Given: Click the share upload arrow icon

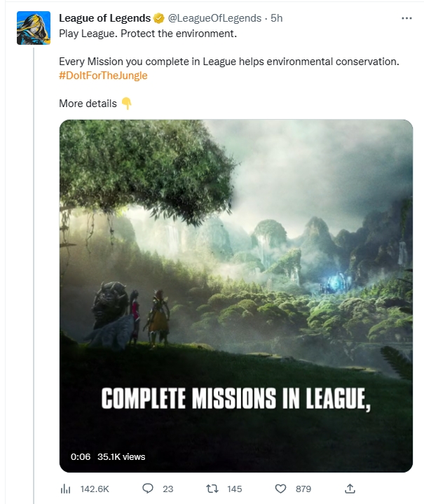Looking at the screenshot, I should pos(351,488).
